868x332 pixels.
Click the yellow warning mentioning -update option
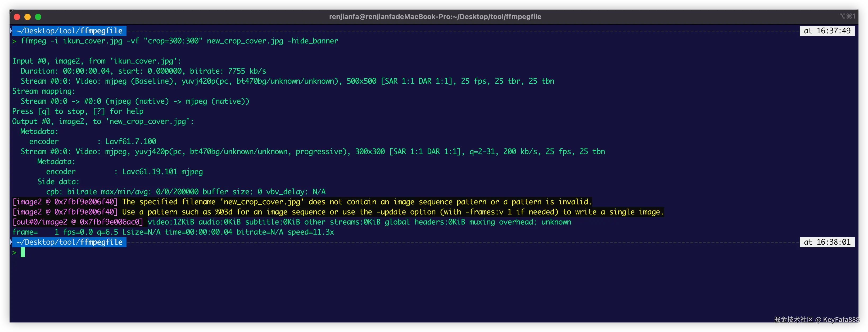(392, 212)
